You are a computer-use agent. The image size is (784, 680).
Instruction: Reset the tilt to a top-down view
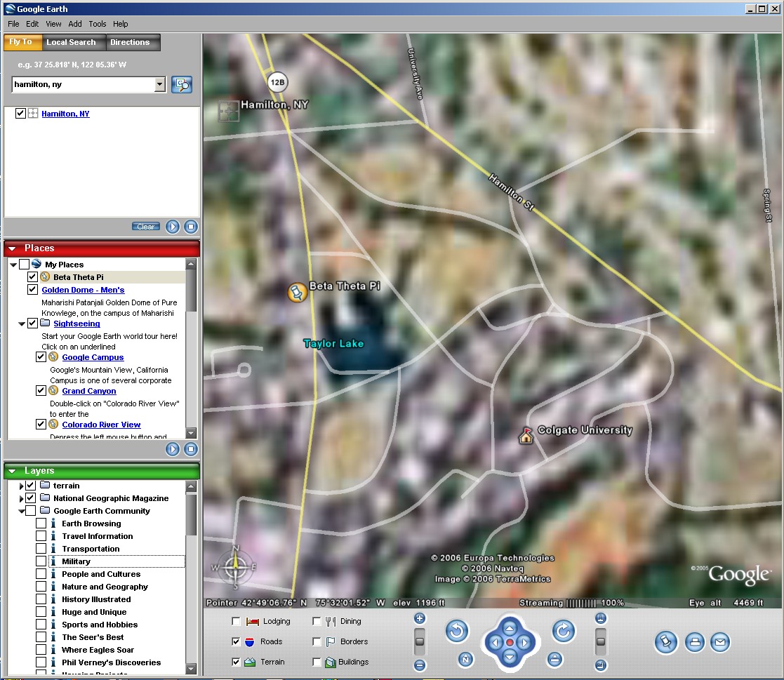pyautogui.click(x=554, y=660)
